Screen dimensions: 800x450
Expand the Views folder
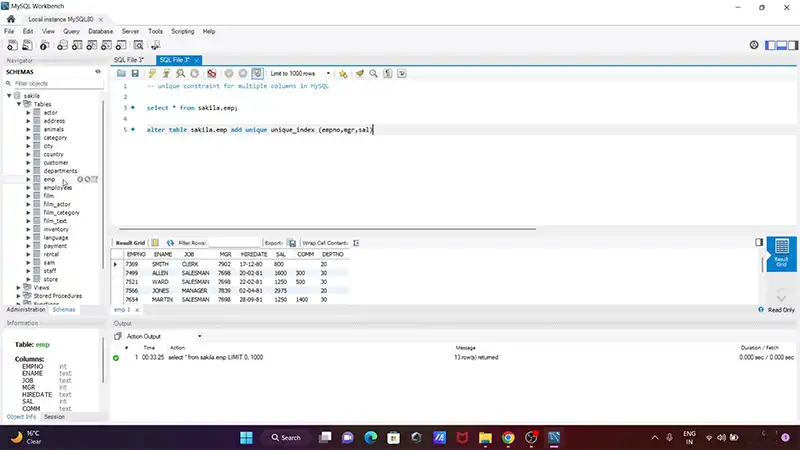pyautogui.click(x=19, y=287)
